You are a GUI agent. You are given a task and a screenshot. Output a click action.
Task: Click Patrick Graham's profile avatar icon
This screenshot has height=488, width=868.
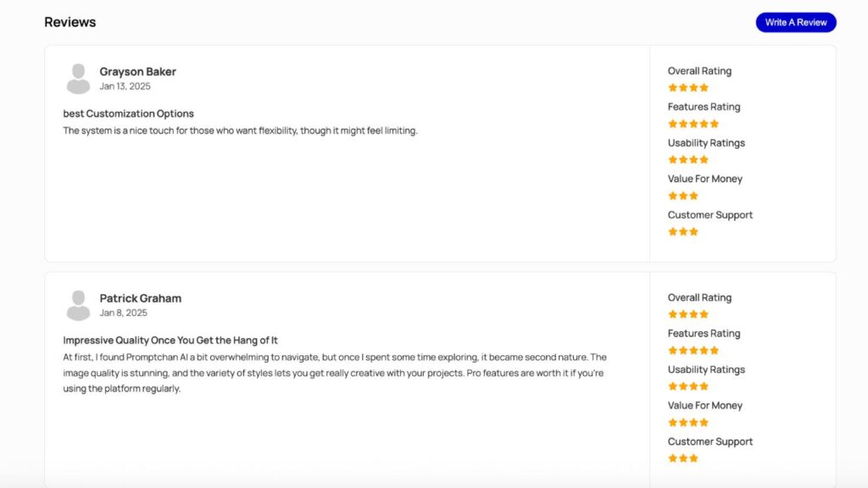[78, 305]
